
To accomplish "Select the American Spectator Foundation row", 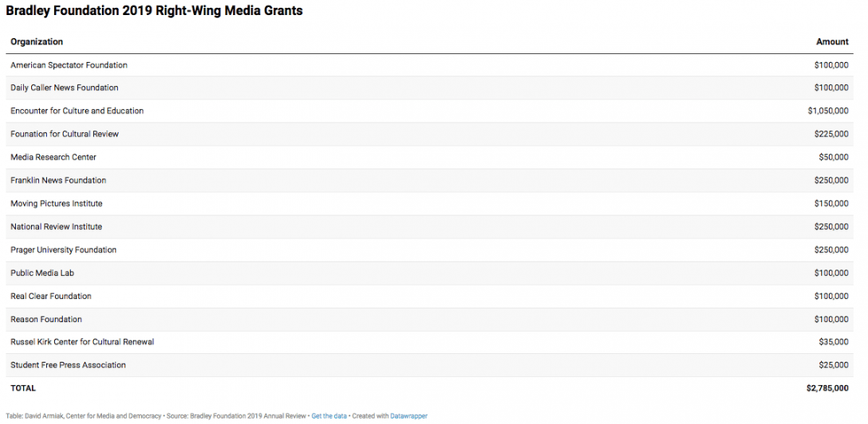I will 69,66.
